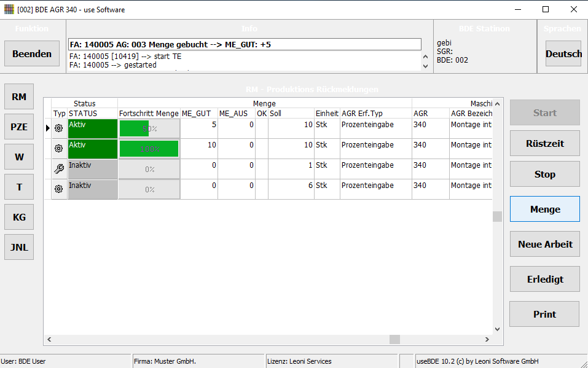Start a new job via Neue Arbeit
Viewport: 588px width, 368px height.
(x=545, y=245)
